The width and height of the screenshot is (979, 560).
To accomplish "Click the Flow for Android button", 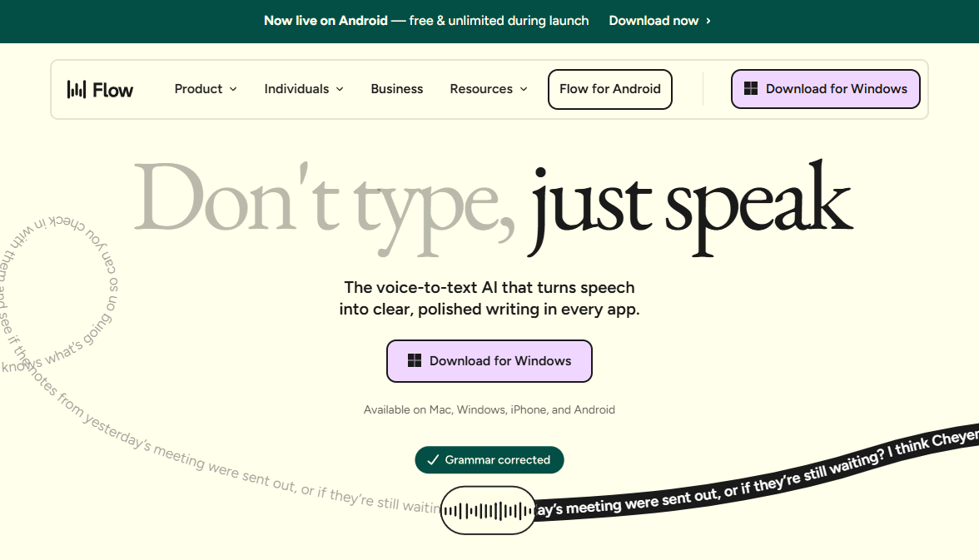I will (610, 89).
